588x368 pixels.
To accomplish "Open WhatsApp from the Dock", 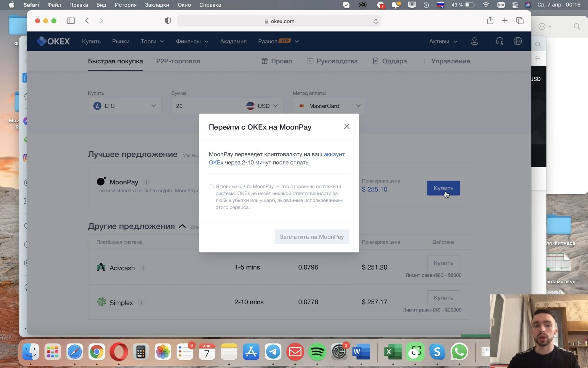I will [459, 352].
